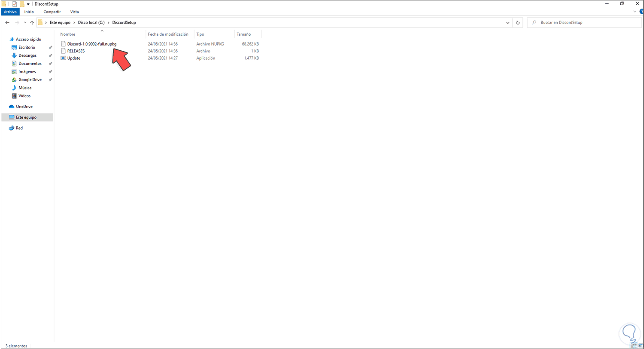The image size is (644, 349).
Task: Open Documentos icon in the sidebar
Action: pyautogui.click(x=14, y=64)
